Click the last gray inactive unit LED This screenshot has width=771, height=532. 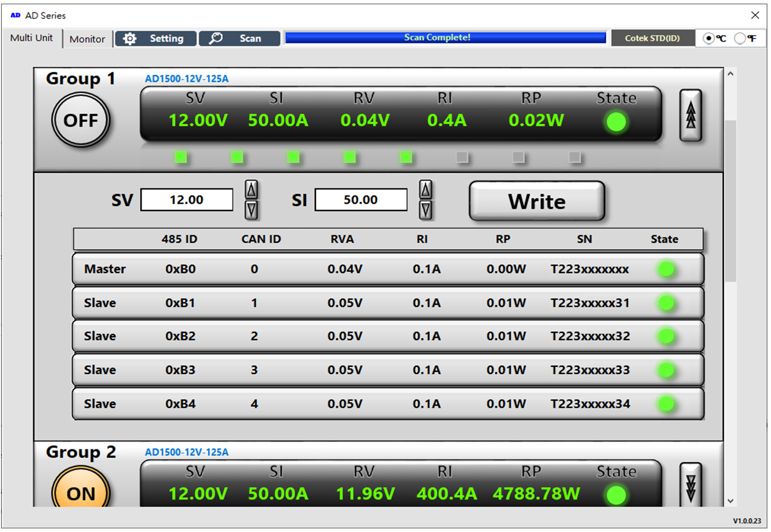coord(575,157)
